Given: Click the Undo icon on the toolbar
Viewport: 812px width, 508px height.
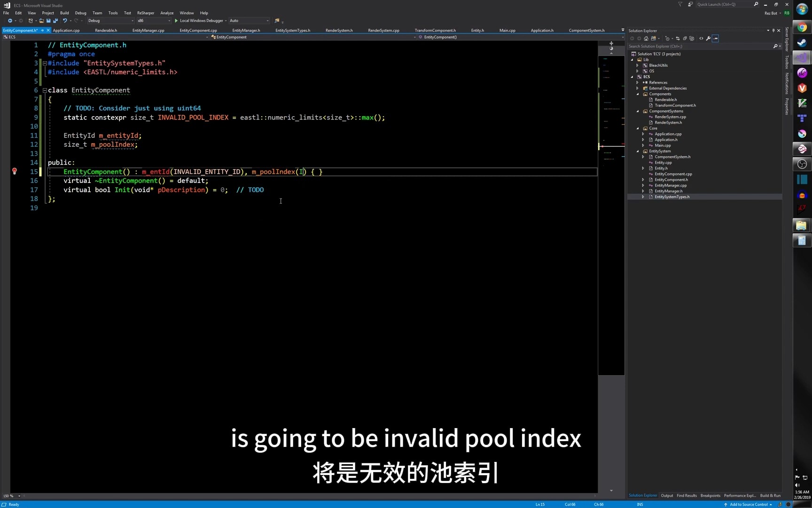Looking at the screenshot, I should 65,21.
